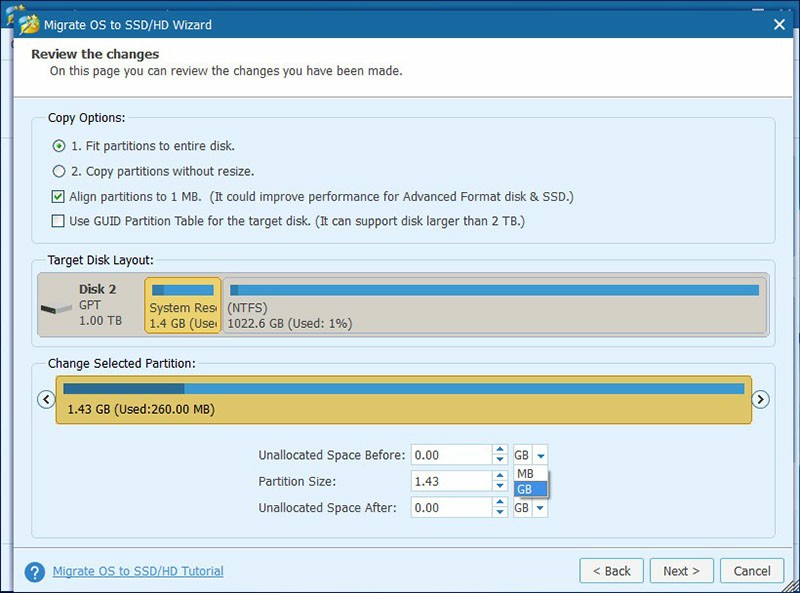Uncheck Align partitions to 1 MB
The height and width of the screenshot is (593, 800).
(x=58, y=196)
